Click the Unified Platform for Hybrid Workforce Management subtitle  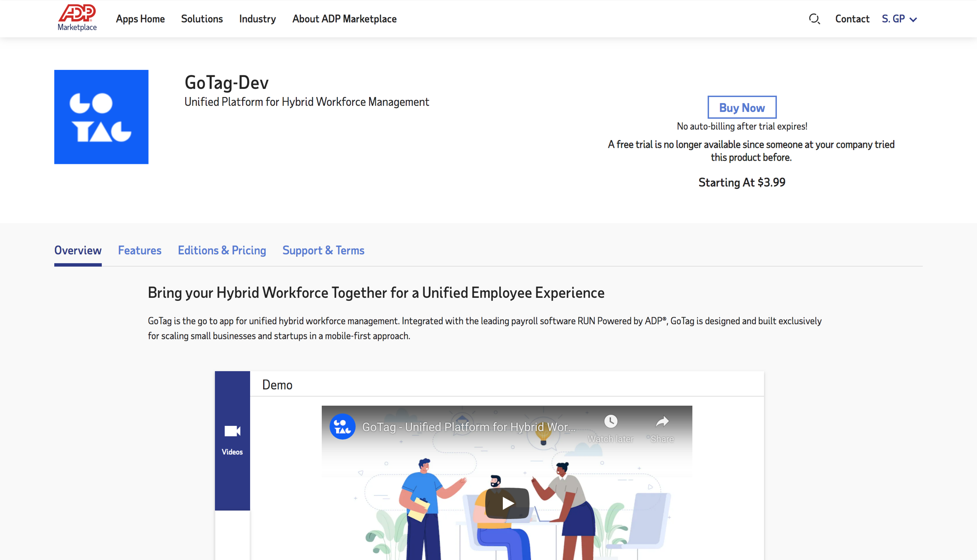[307, 102]
